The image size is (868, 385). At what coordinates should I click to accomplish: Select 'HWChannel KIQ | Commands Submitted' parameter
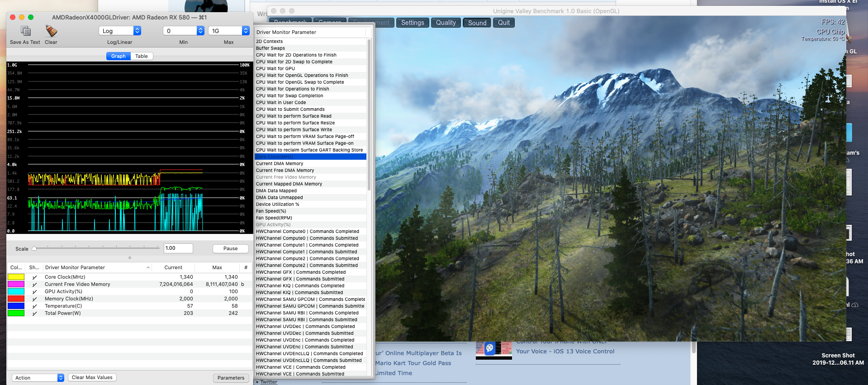310,292
